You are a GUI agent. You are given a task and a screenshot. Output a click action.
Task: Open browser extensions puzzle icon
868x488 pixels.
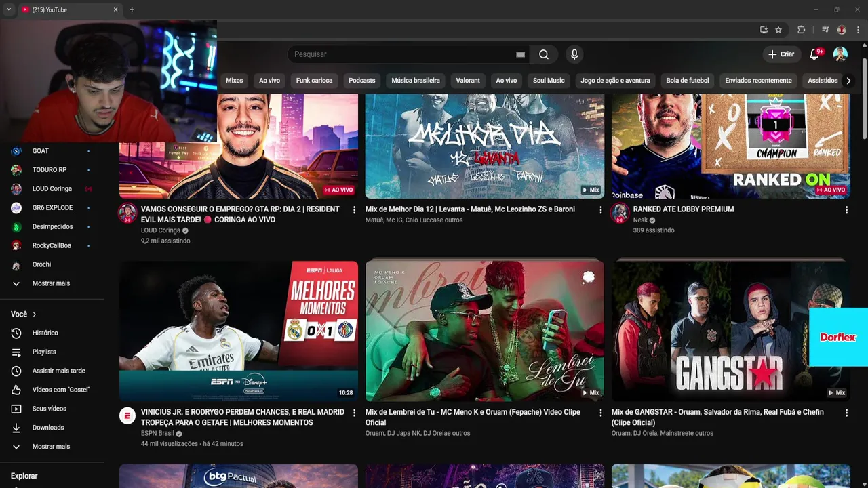point(801,30)
